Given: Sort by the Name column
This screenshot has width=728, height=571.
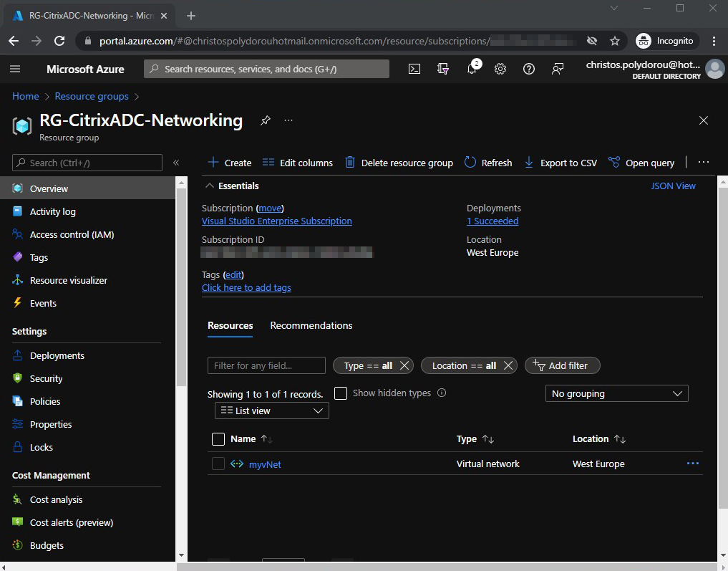Looking at the screenshot, I should pyautogui.click(x=251, y=439).
